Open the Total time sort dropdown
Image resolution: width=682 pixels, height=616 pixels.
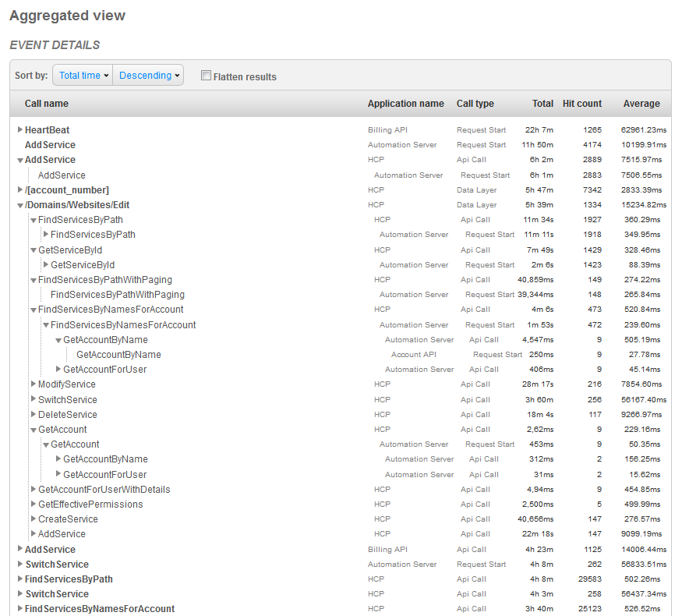click(x=83, y=76)
